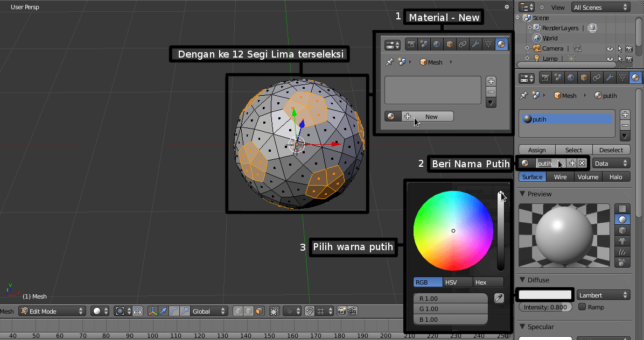The width and height of the screenshot is (644, 340).
Task: Toggle limit selection to visible
Action: (275, 311)
